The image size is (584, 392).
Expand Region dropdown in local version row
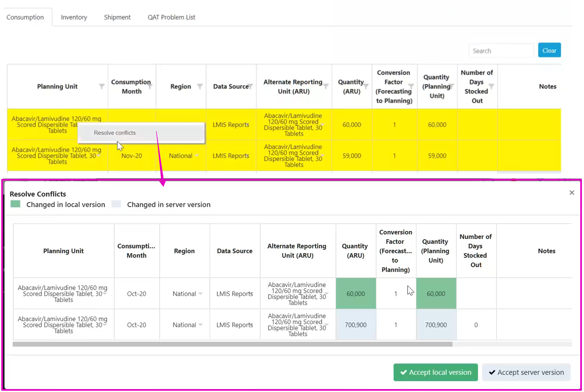201,294
